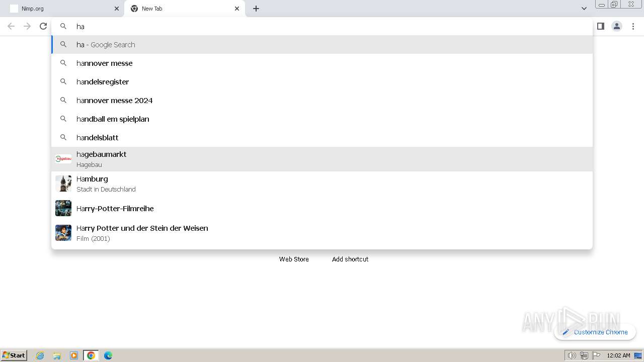Screen dimensions: 644x362
Task: Go forward with the forward arrow
Action: 27,26
